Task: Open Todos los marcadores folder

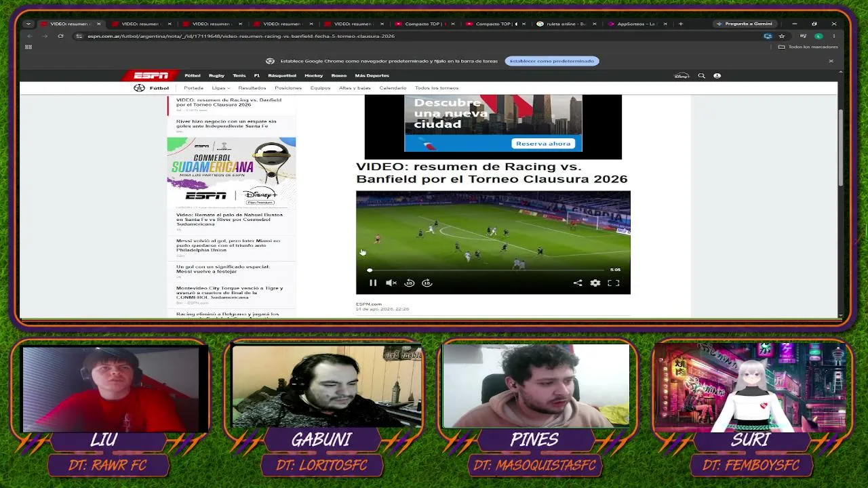Action: 808,47
